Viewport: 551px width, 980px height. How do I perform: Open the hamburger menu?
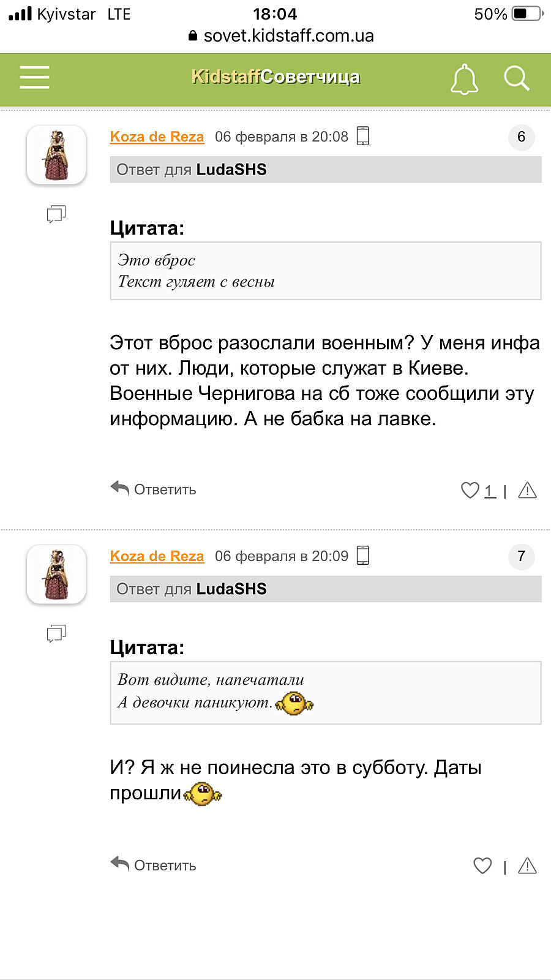[34, 78]
